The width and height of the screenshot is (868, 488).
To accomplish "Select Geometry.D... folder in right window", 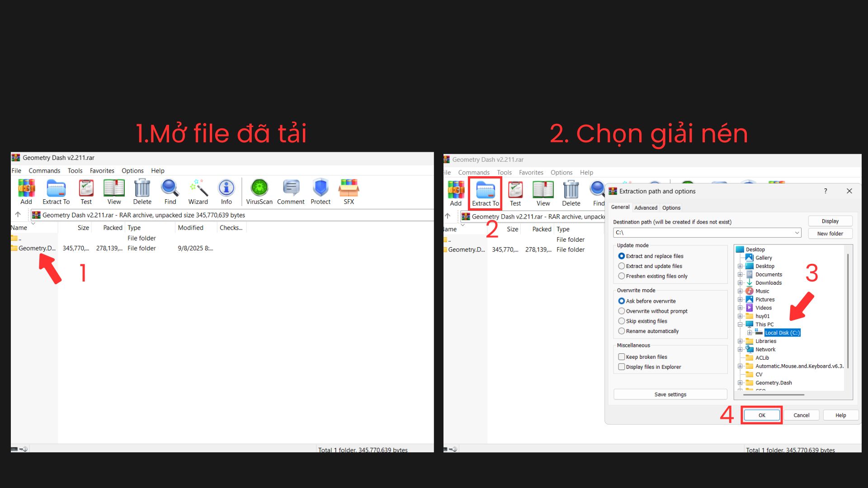I will pos(464,249).
